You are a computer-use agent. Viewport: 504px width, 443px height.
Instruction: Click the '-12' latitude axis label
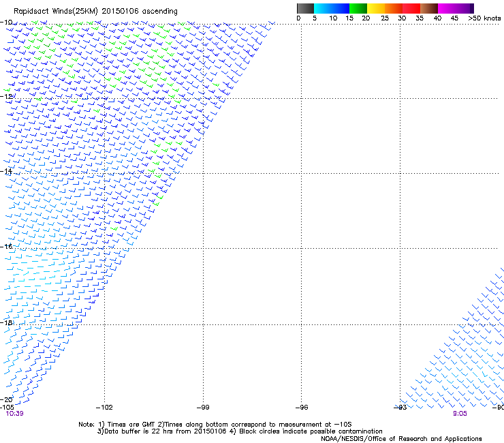pyautogui.click(x=6, y=97)
